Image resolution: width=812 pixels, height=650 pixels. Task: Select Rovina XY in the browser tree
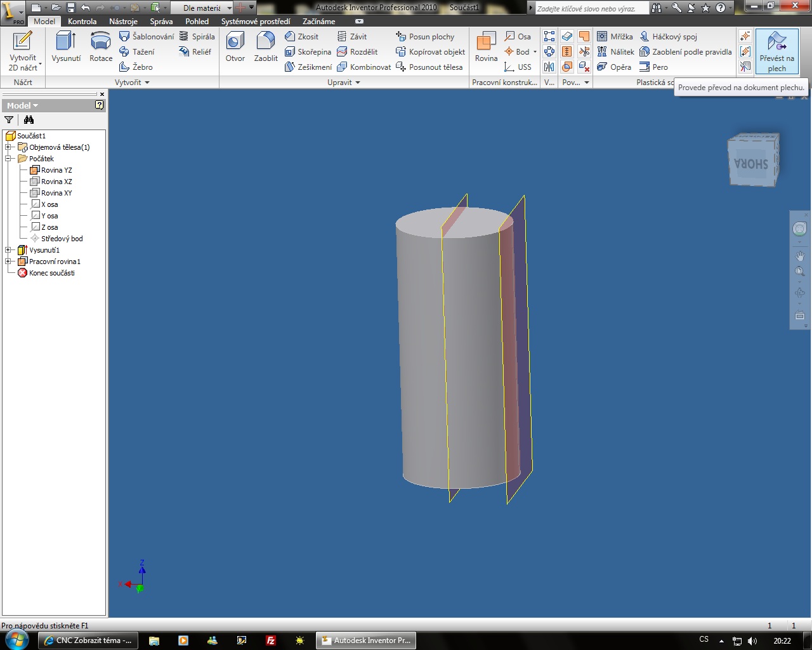[x=56, y=193]
